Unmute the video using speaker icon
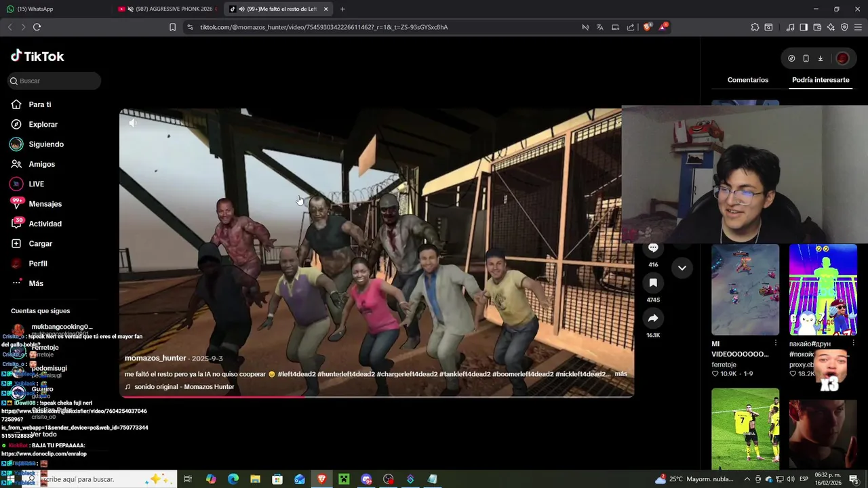Screen dimensions: 868x488 tap(133, 123)
